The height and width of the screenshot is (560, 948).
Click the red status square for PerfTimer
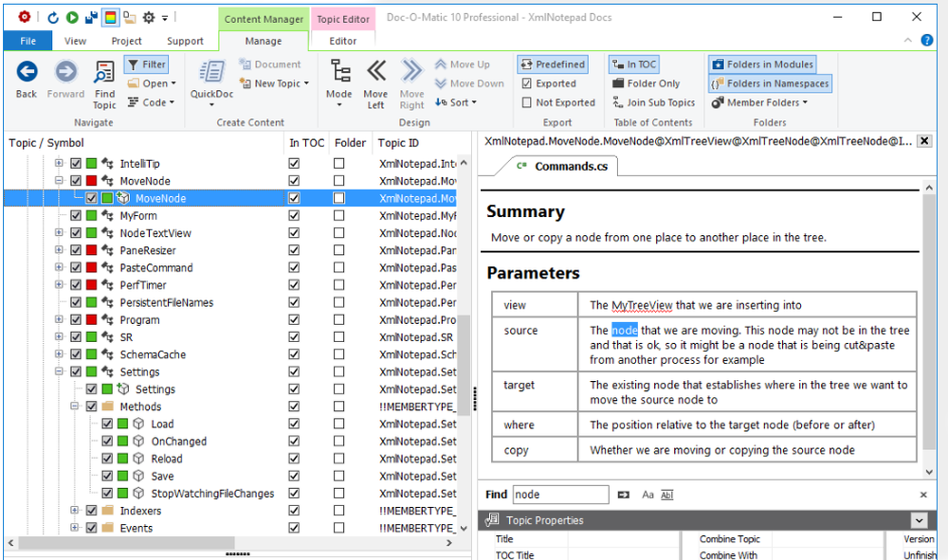pyautogui.click(x=91, y=285)
